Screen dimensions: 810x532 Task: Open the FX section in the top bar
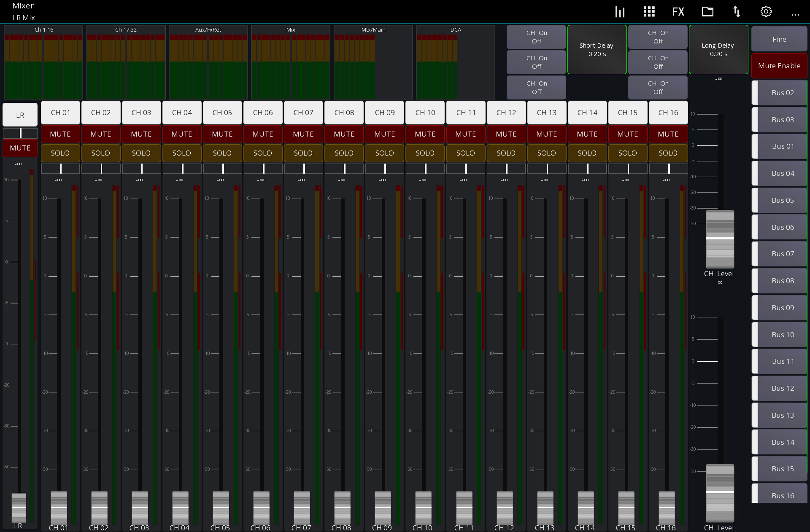pos(678,11)
